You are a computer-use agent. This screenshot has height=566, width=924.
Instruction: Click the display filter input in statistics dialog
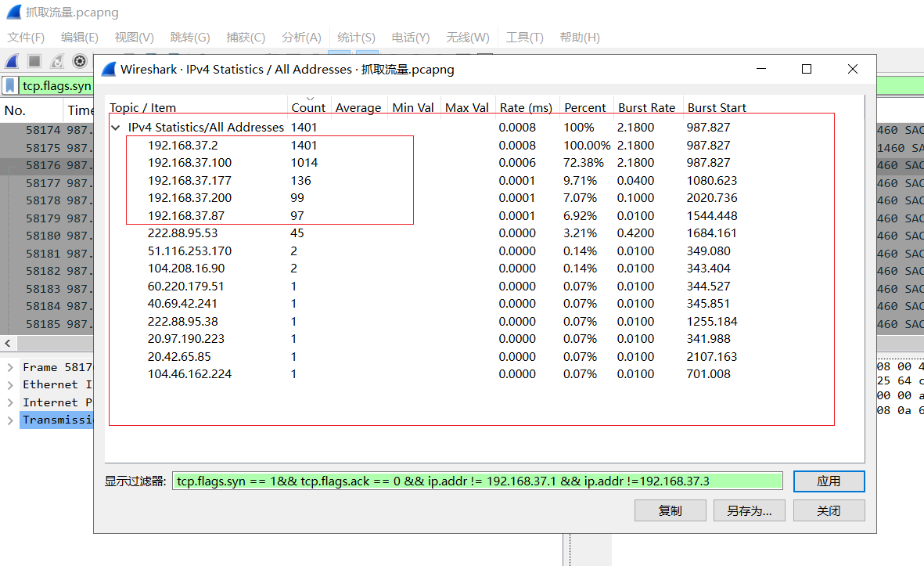pos(477,481)
